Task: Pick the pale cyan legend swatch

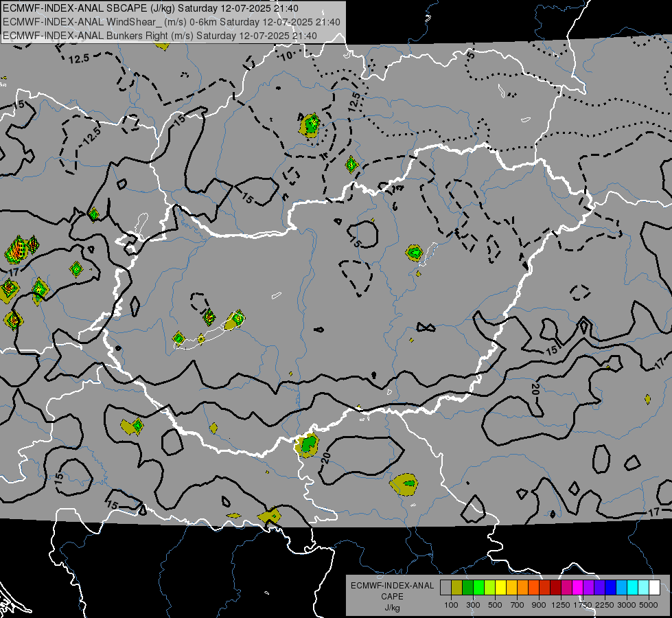Action: coord(644,588)
